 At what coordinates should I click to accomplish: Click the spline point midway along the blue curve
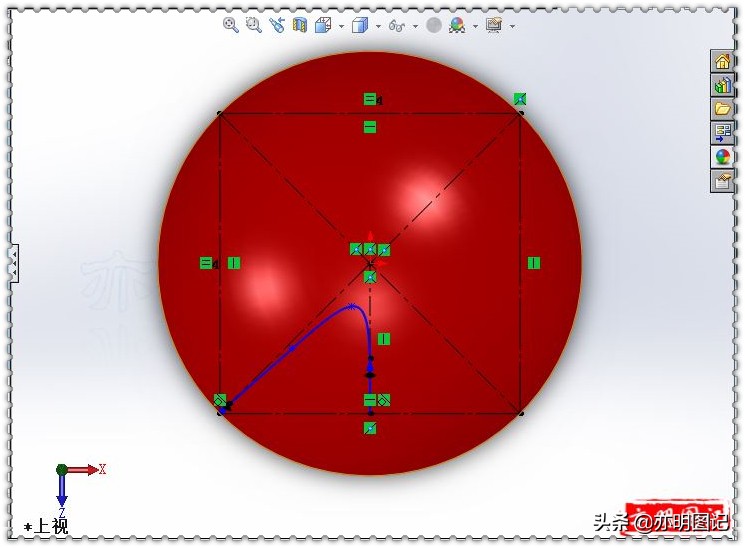tap(292, 348)
